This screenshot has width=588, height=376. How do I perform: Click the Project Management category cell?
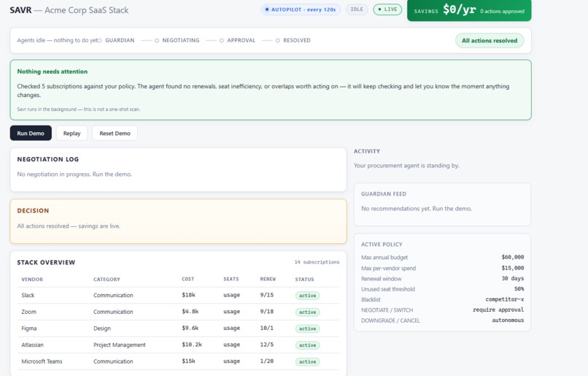click(119, 345)
